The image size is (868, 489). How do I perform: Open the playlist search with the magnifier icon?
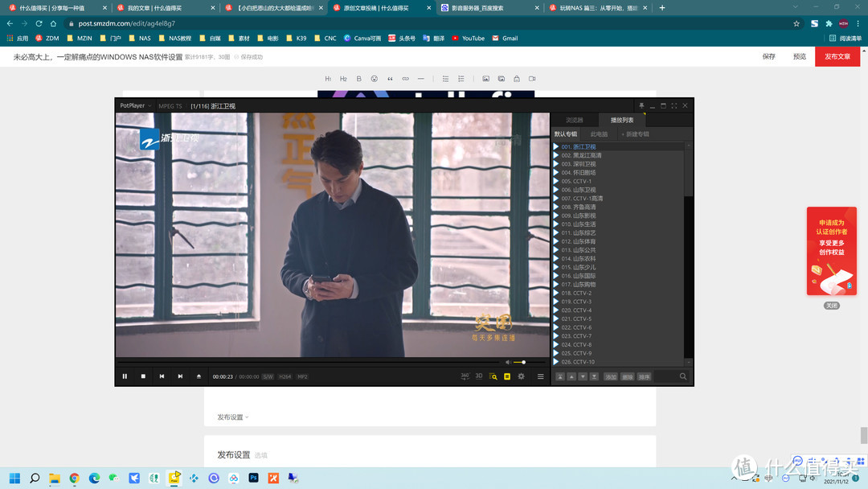coord(683,376)
